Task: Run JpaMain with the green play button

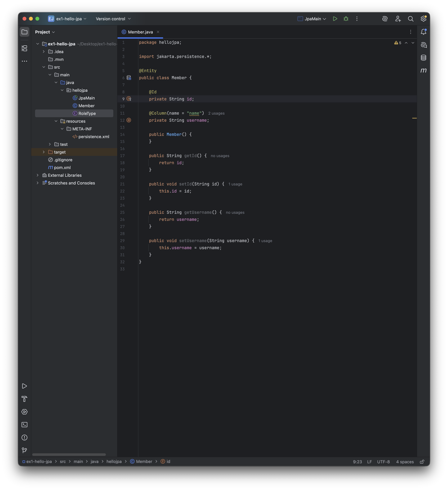Action: [335, 19]
